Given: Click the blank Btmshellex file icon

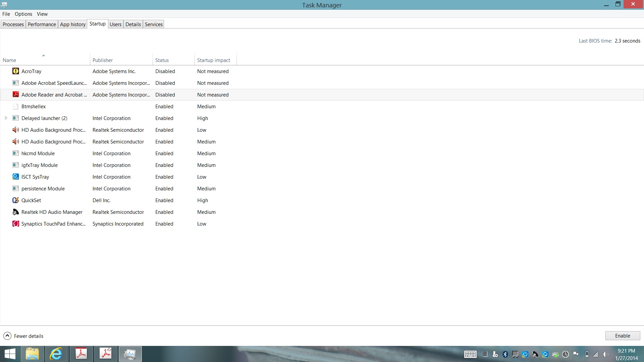Looking at the screenshot, I should click(15, 106).
